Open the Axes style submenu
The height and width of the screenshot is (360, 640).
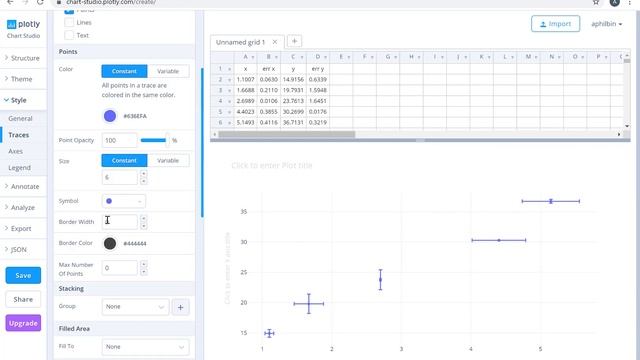pos(16,151)
